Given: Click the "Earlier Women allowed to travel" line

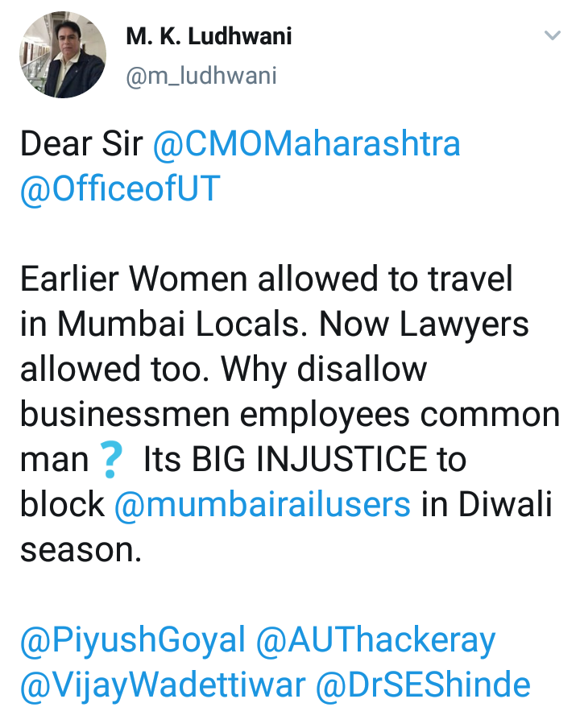Looking at the screenshot, I should click(x=266, y=279).
